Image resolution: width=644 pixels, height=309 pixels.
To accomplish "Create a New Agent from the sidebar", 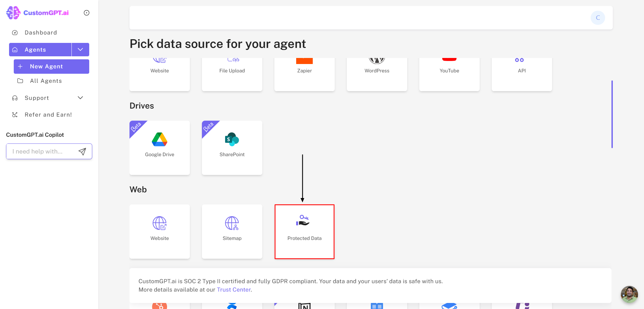I will pyautogui.click(x=51, y=66).
